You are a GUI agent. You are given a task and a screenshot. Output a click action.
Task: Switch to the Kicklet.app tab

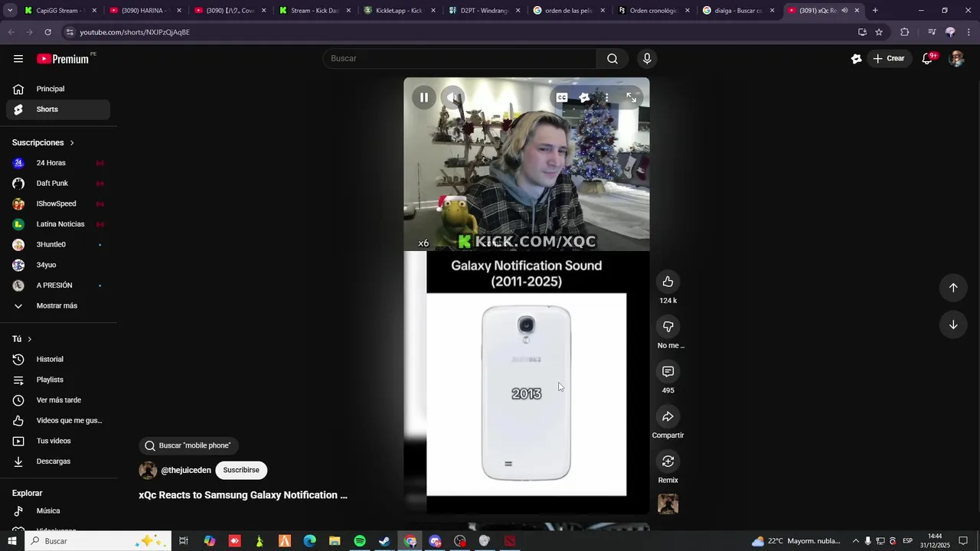(398, 11)
